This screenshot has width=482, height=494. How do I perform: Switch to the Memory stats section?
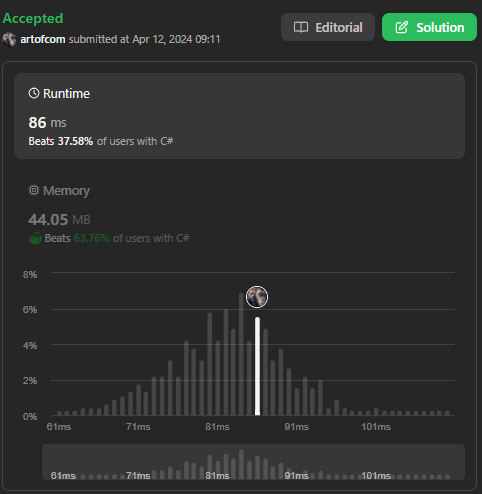click(239, 213)
